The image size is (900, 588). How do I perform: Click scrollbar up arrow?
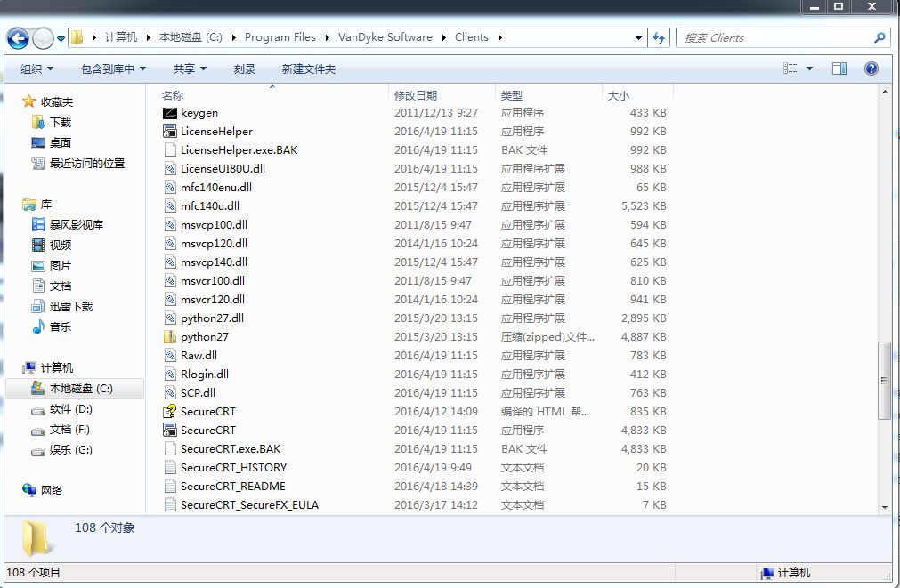click(885, 92)
